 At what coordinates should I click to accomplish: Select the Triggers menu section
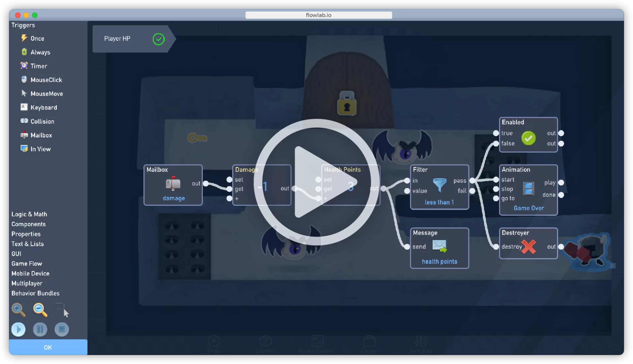tap(23, 25)
